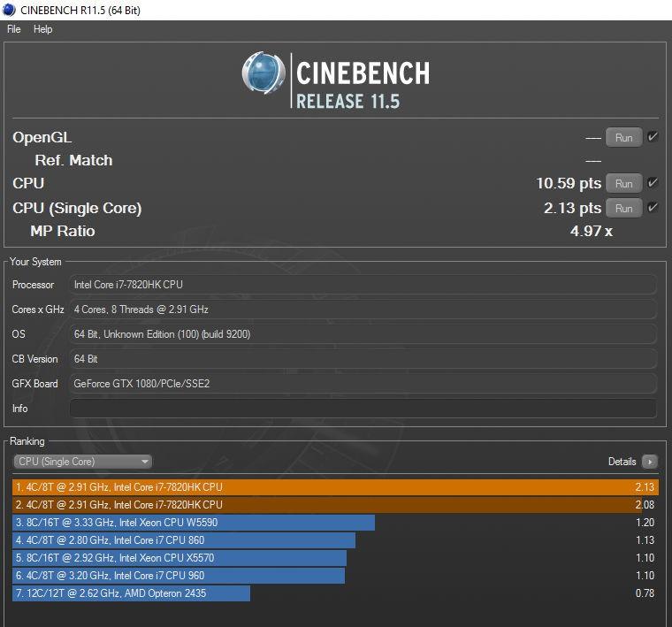Screen dimensions: 672x627
Task: Click the Cinebench app icon in title bar
Action: pyautogui.click(x=9, y=10)
